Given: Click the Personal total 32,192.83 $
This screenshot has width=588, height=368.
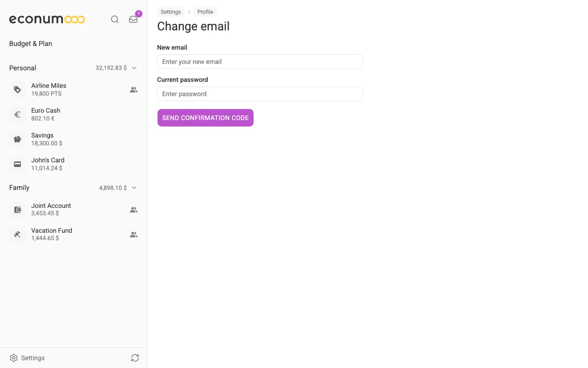Looking at the screenshot, I should pyautogui.click(x=111, y=68).
